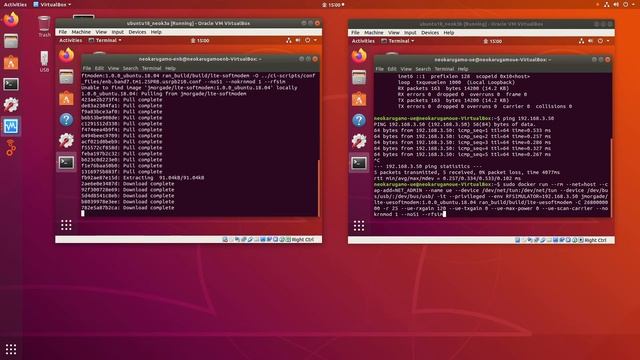The width and height of the screenshot is (640, 360).
Task: Open Files from the host Ubuntu dock
Action: tap(11, 41)
